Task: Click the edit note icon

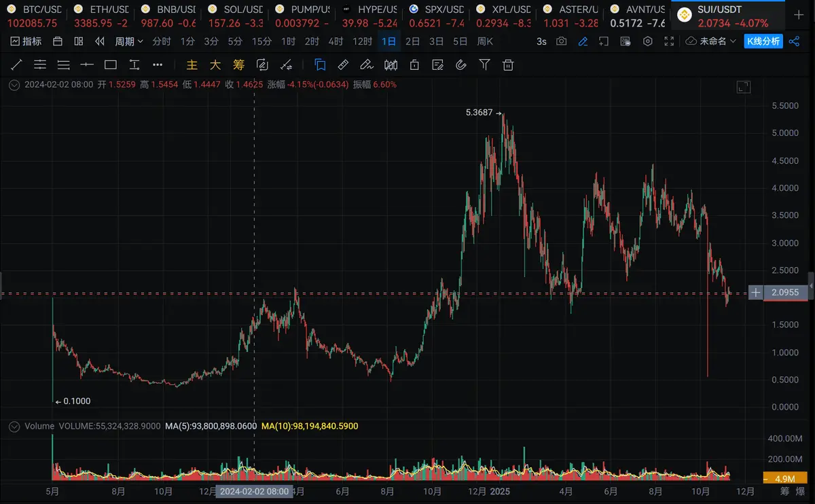Action: 437,65
